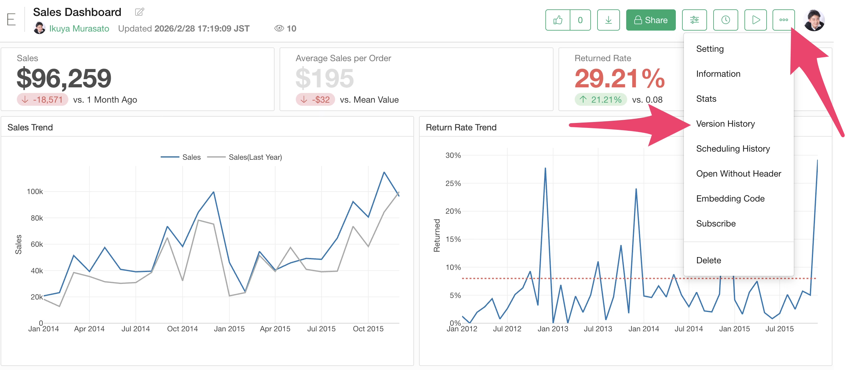Viewport: 868px width, 370px height.
Task: Click the download dashboard icon
Action: click(x=608, y=20)
